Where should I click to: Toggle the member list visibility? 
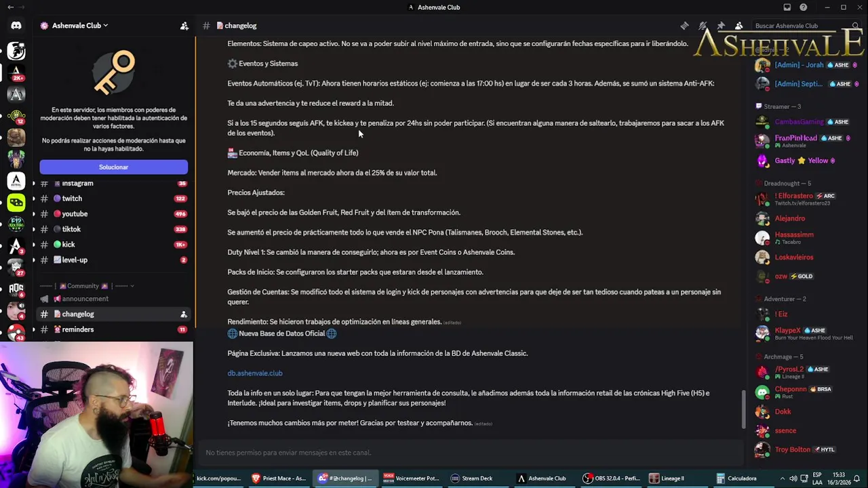point(738,26)
